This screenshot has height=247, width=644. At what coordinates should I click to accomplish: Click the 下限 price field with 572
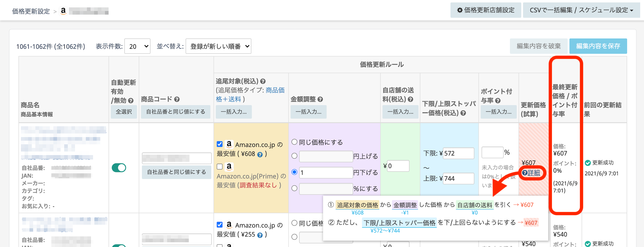tap(458, 153)
